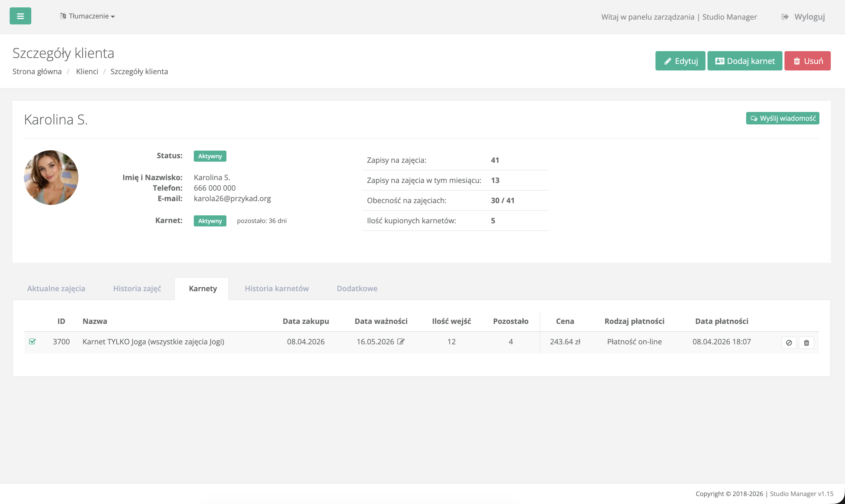
Task: Click the Wyloguj link text
Action: coord(809,17)
